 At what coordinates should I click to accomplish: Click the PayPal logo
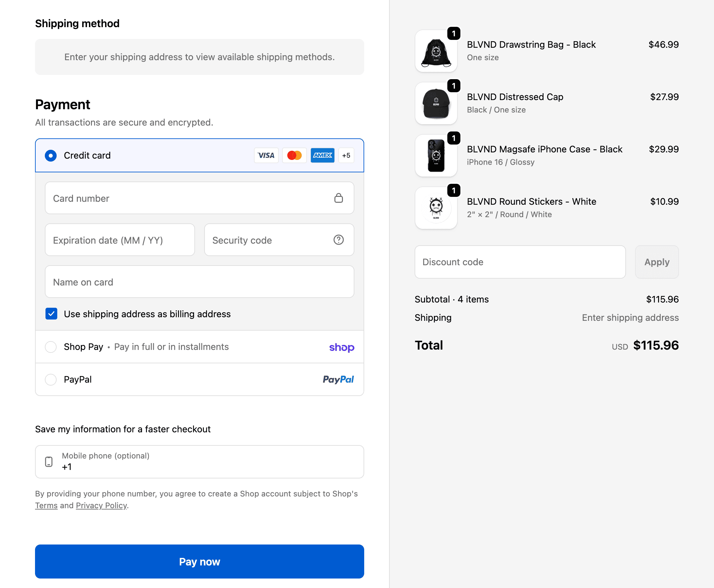338,380
